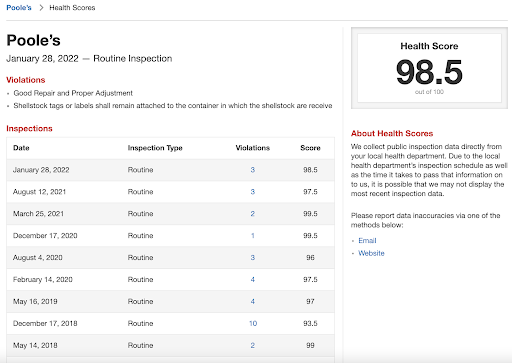Click score 93.5 in the December 2018 row
This screenshot has height=363, width=512.
tap(310, 324)
